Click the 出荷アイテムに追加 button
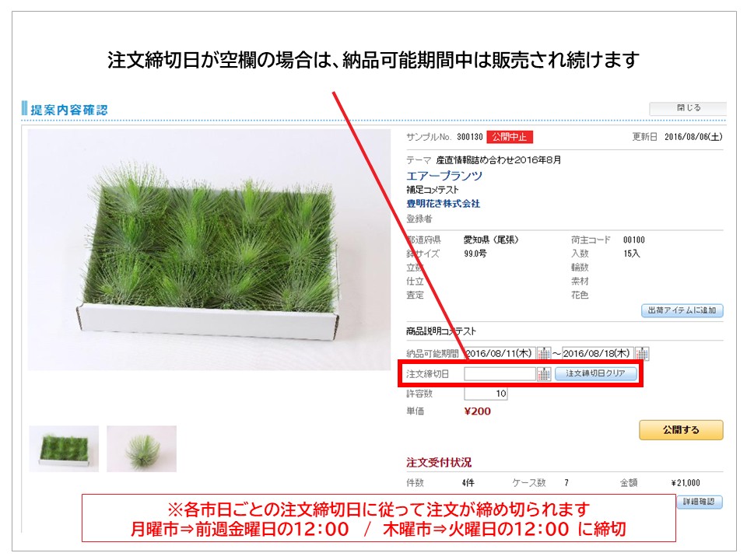747x560 pixels. click(682, 310)
